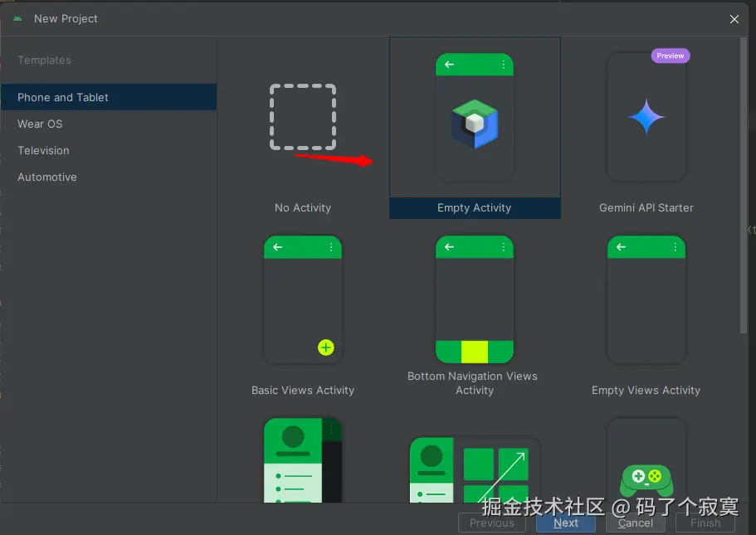The image size is (756, 535).
Task: Click the Cancel button
Action: [636, 523]
